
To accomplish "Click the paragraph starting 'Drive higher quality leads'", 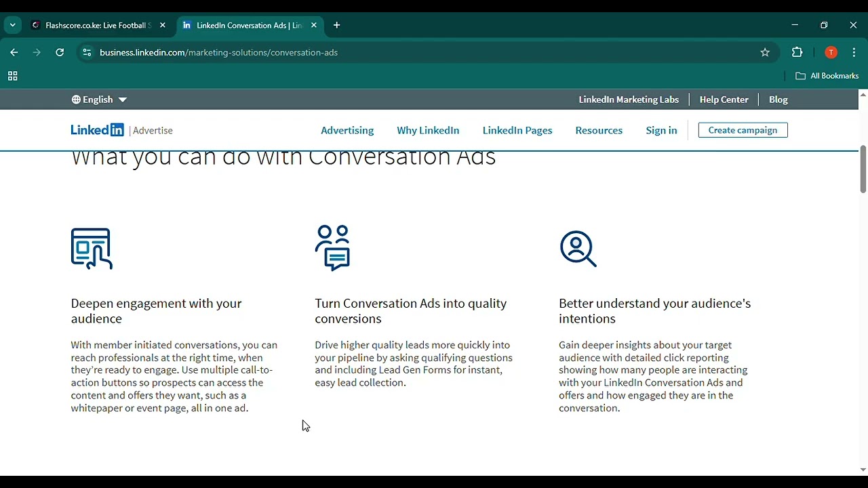I will click(x=414, y=364).
